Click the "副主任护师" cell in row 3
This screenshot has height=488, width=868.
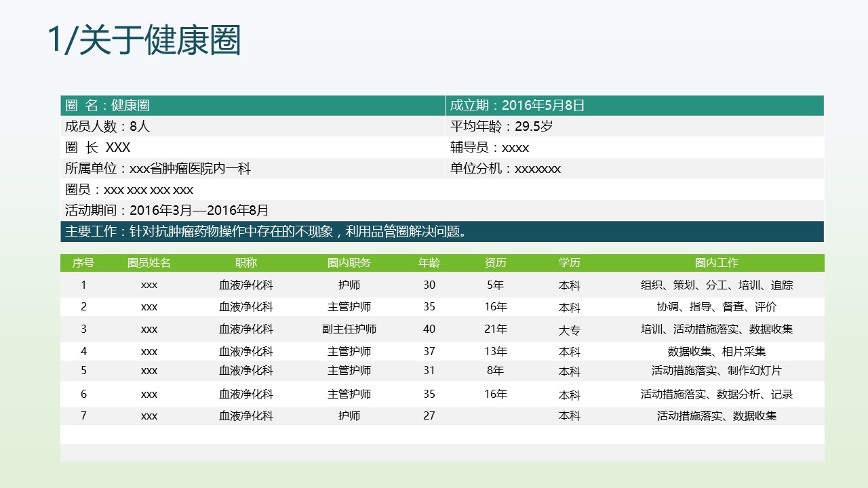pos(349,329)
